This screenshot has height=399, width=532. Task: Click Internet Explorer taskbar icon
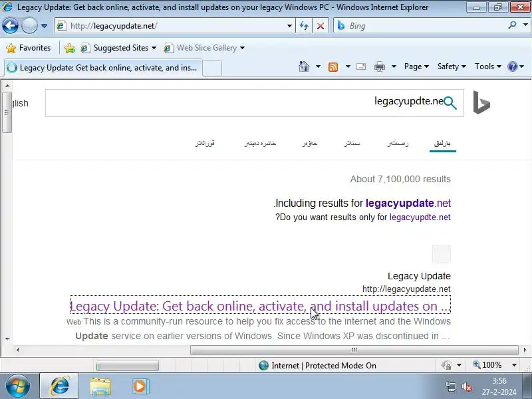(x=59, y=386)
